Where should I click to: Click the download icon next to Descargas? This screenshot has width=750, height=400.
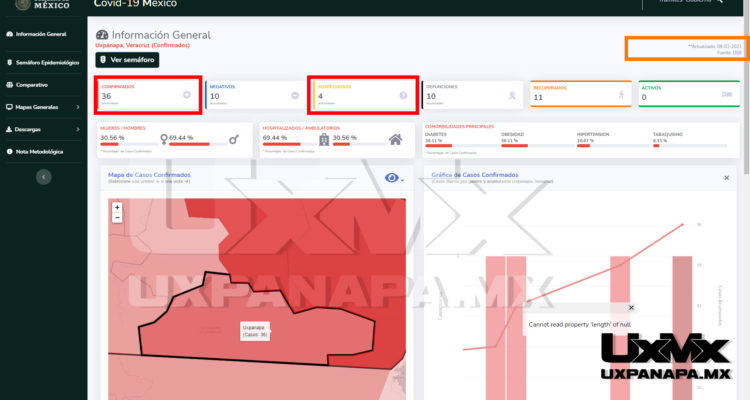tap(9, 130)
